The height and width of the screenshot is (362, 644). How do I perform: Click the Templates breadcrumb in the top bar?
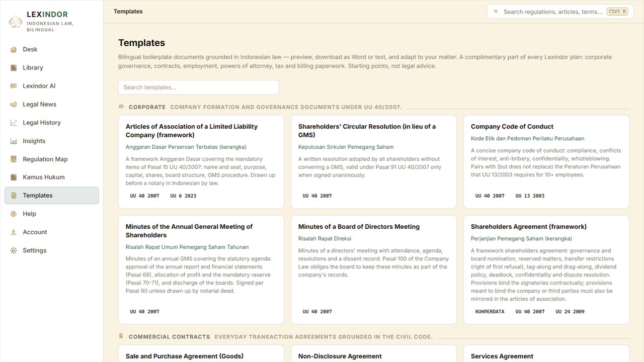(128, 11)
